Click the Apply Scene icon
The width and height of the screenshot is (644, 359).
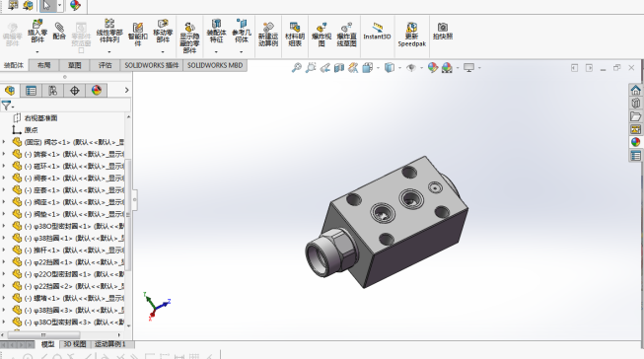point(447,67)
